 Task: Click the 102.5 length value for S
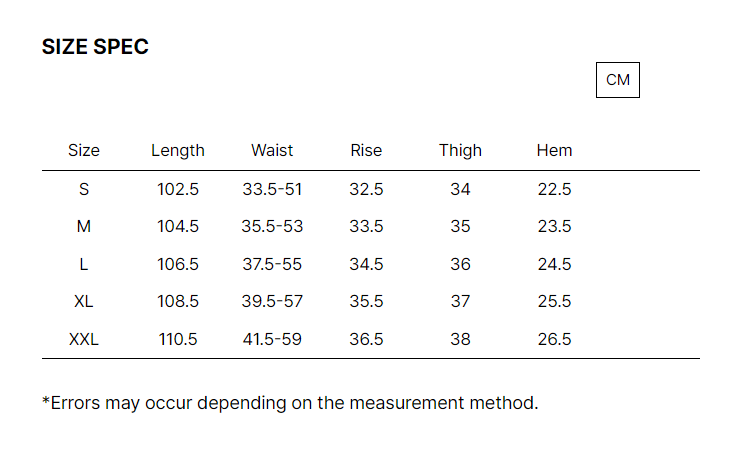point(178,189)
